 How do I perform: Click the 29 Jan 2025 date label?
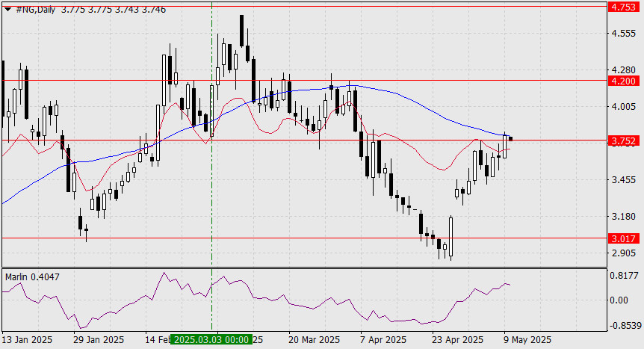click(99, 340)
